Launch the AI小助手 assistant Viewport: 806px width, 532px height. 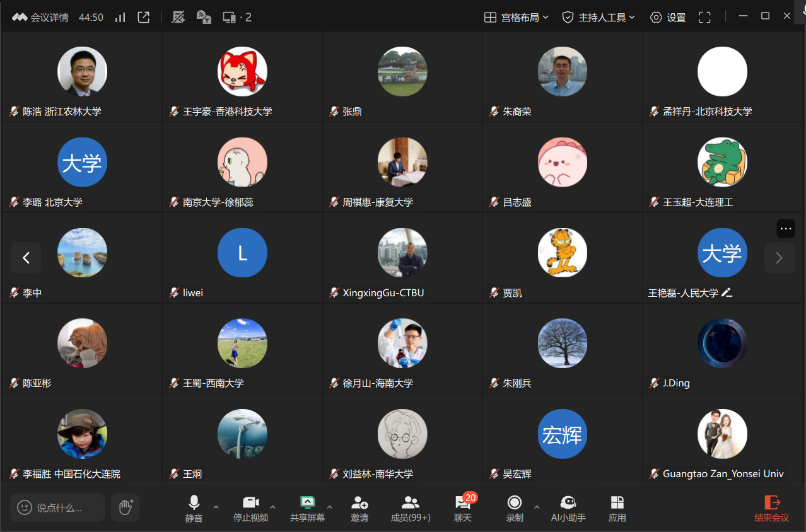tap(568, 508)
